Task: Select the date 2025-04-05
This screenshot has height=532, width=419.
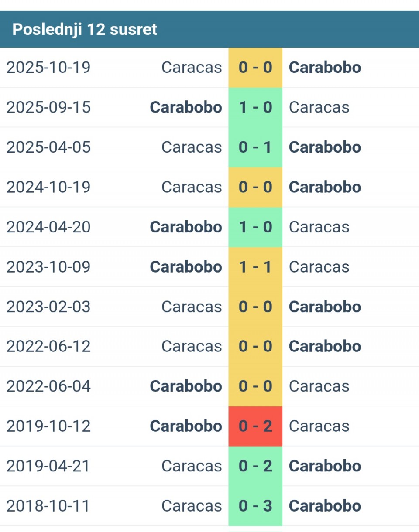Action: (x=48, y=147)
